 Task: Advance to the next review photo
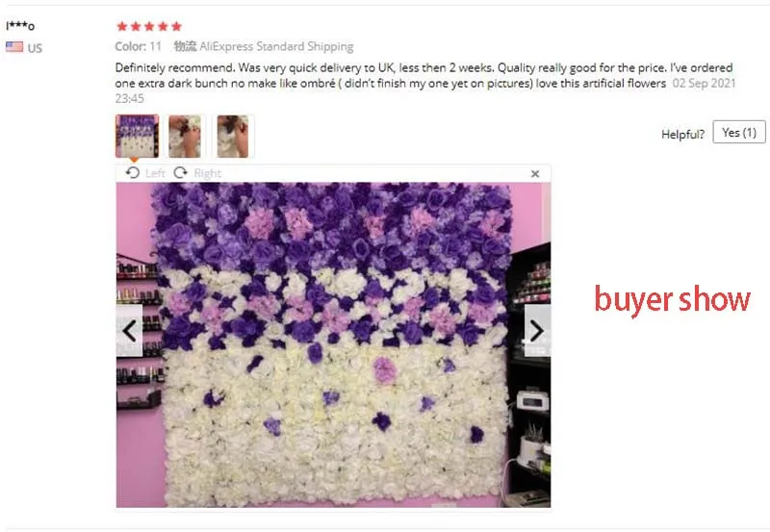[537, 330]
